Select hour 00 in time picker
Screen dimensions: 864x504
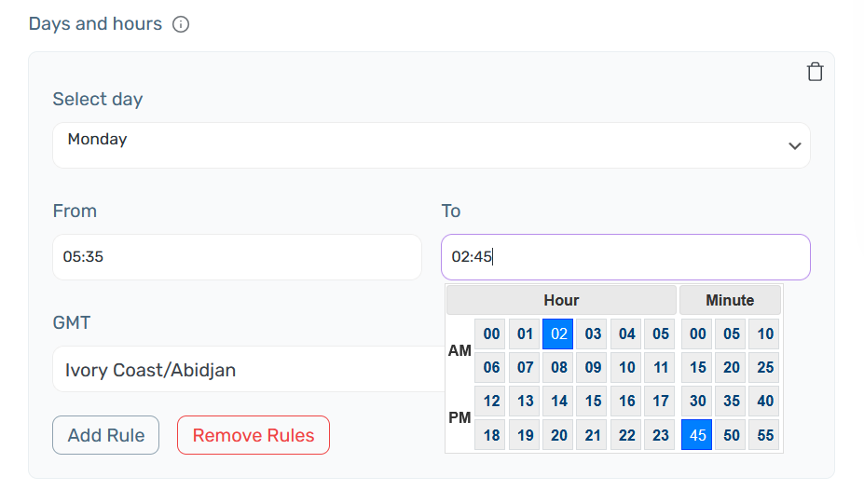pos(491,334)
